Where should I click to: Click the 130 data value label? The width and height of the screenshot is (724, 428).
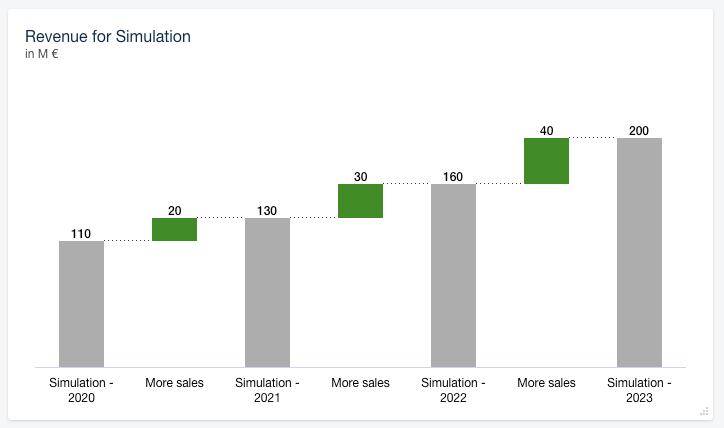(267, 211)
